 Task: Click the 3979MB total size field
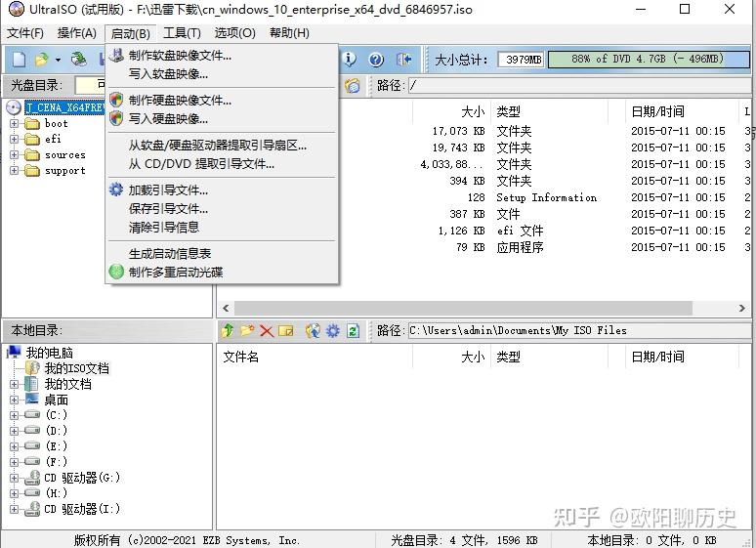point(522,60)
